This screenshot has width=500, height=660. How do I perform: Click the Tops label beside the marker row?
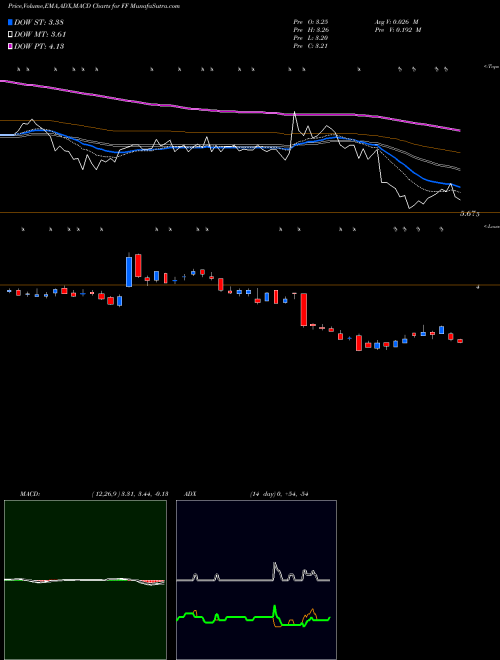pos(492,67)
